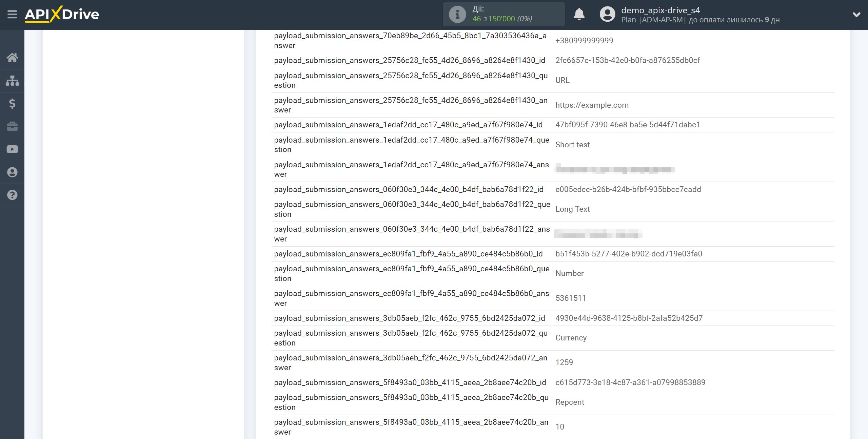The width and height of the screenshot is (868, 439).
Task: Open the billing dollar icon
Action: pos(12,103)
